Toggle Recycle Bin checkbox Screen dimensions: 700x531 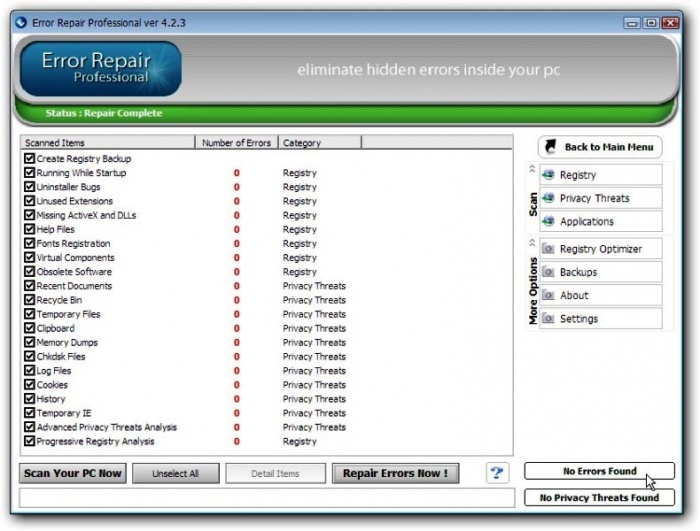click(29, 300)
